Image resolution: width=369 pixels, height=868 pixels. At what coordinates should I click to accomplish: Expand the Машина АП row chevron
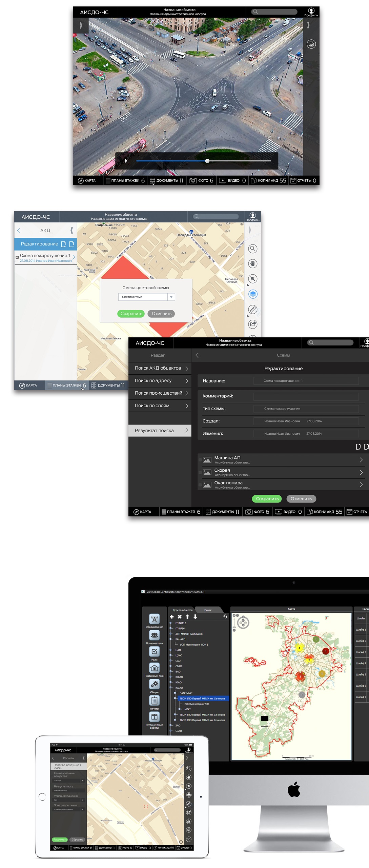pos(361,460)
